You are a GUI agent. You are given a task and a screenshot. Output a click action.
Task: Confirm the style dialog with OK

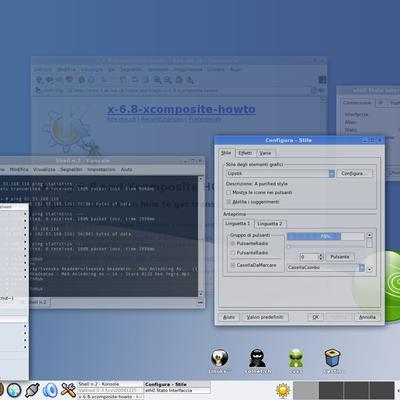click(x=315, y=317)
